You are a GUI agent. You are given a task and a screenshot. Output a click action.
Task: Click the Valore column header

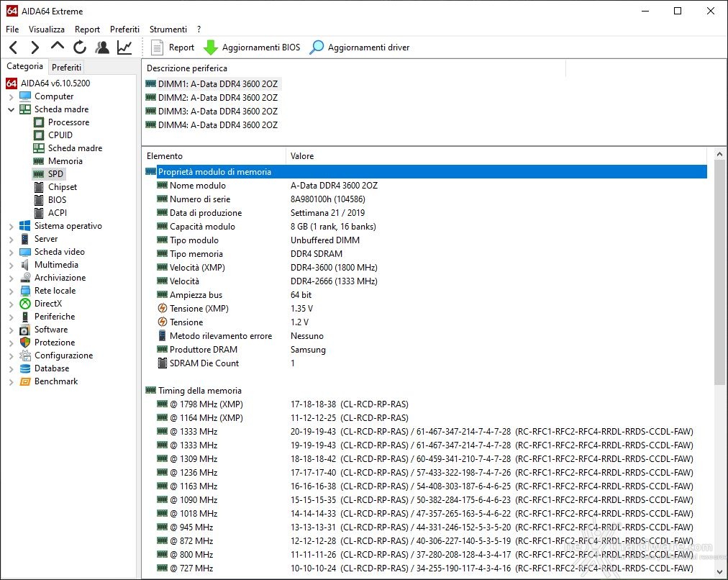(496, 156)
